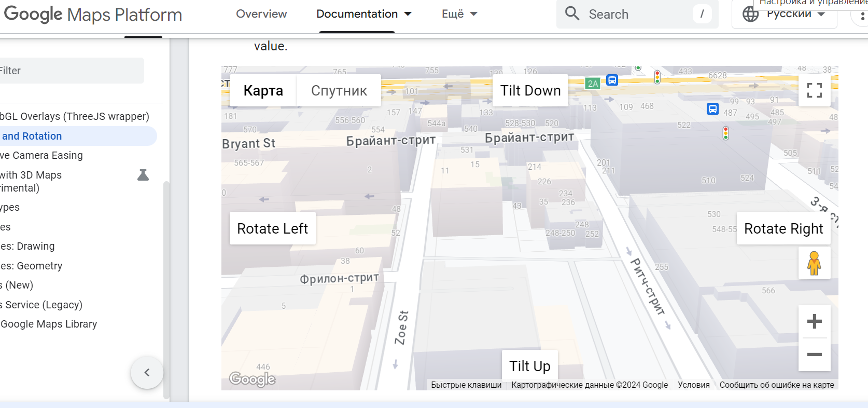The image size is (868, 408).
Task: Rotate the map right
Action: 783,228
